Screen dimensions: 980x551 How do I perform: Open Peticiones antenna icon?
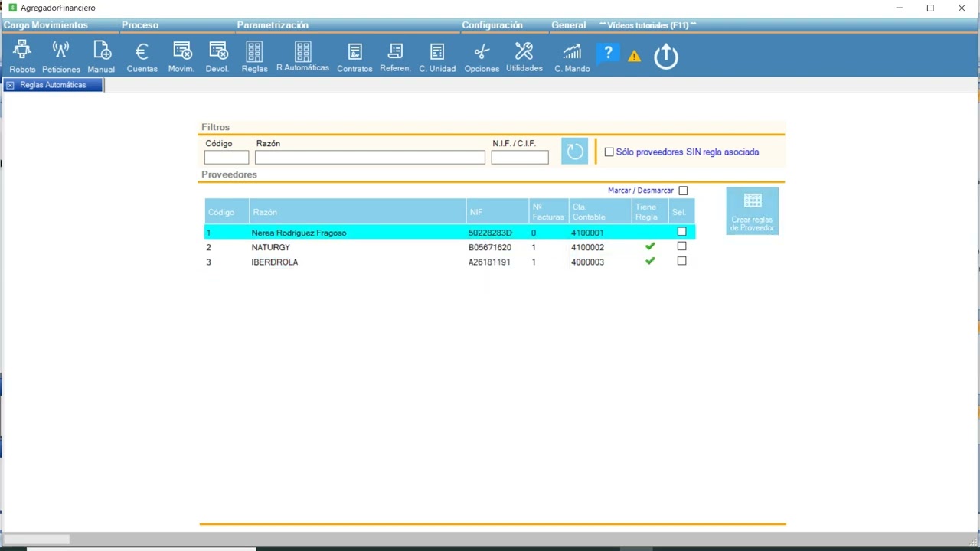60,57
